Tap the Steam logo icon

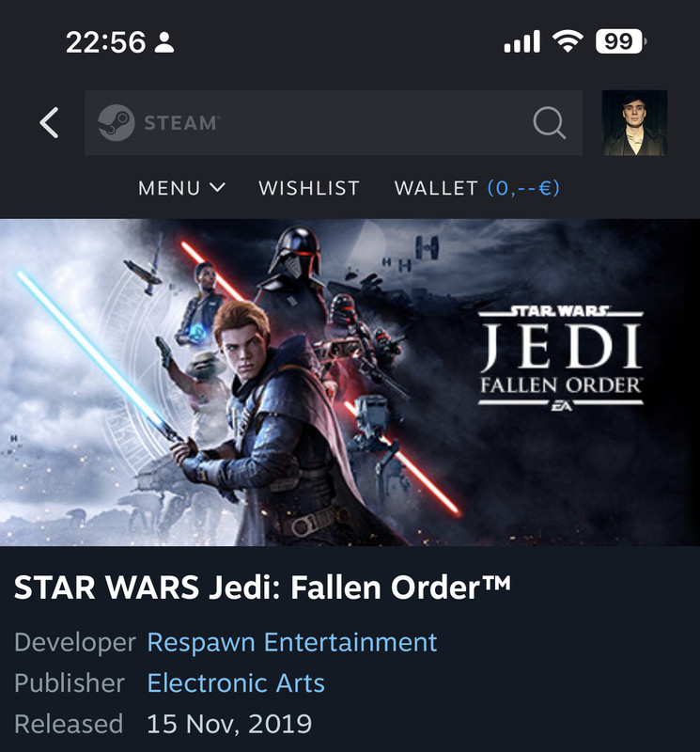pyautogui.click(x=116, y=123)
